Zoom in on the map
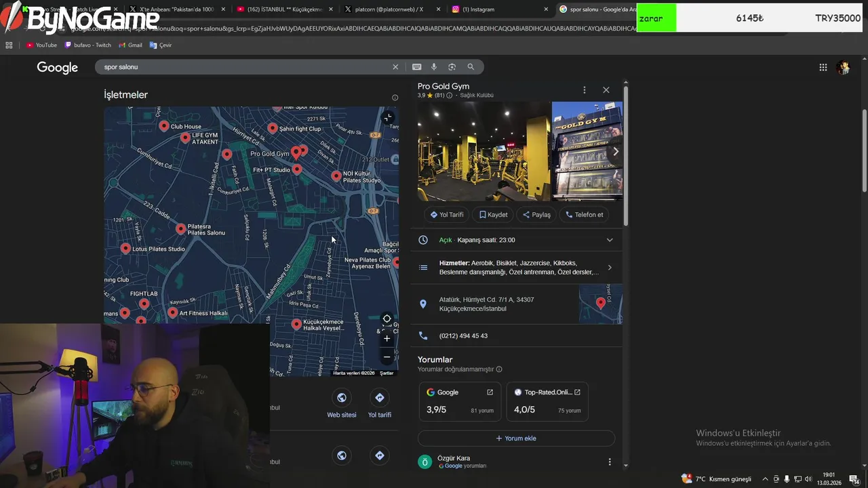The width and height of the screenshot is (868, 488). coord(387,338)
